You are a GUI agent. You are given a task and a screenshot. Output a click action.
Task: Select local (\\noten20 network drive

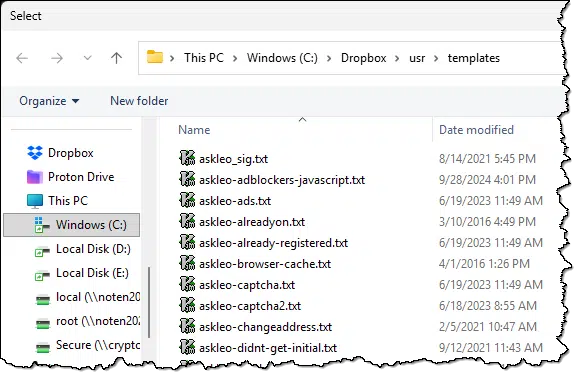(x=98, y=297)
